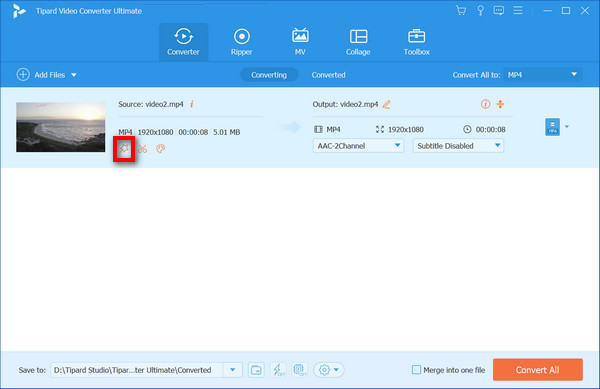Maximize the Tipard window
Image resolution: width=600 pixels, height=389 pixels.
tap(566, 11)
